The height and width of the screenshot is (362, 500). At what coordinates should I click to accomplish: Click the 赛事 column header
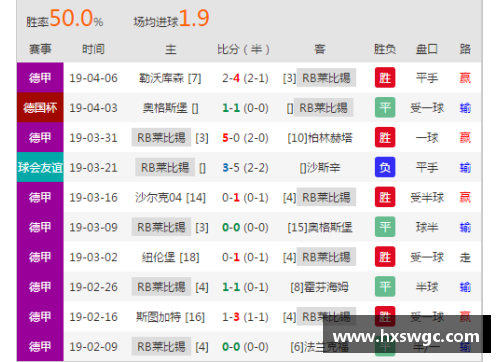[x=40, y=49]
